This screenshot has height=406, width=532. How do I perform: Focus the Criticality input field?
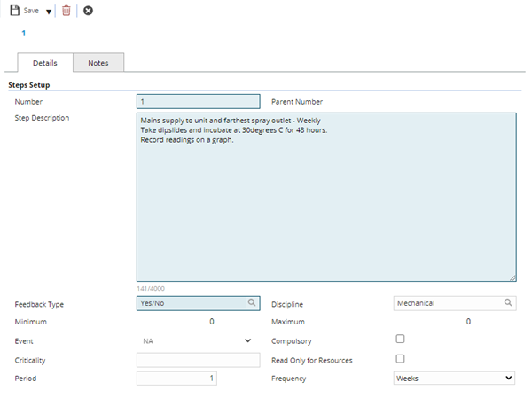coord(198,360)
